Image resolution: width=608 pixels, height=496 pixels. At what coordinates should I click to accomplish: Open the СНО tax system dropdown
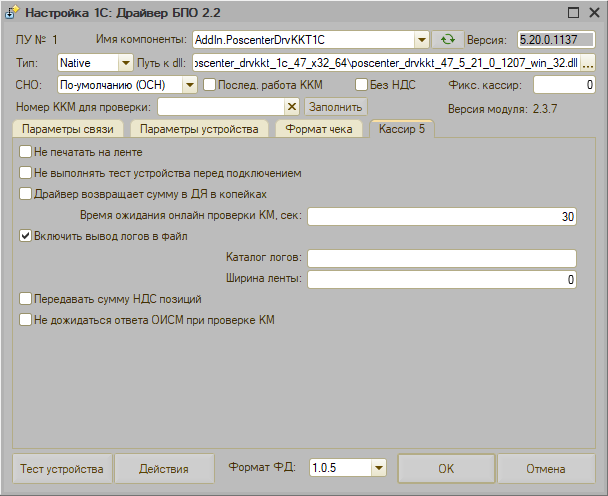click(x=191, y=85)
